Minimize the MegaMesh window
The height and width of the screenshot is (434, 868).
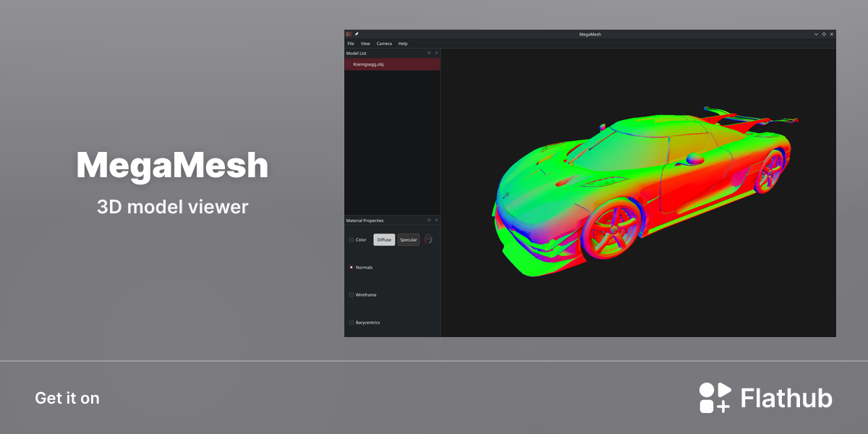[817, 34]
